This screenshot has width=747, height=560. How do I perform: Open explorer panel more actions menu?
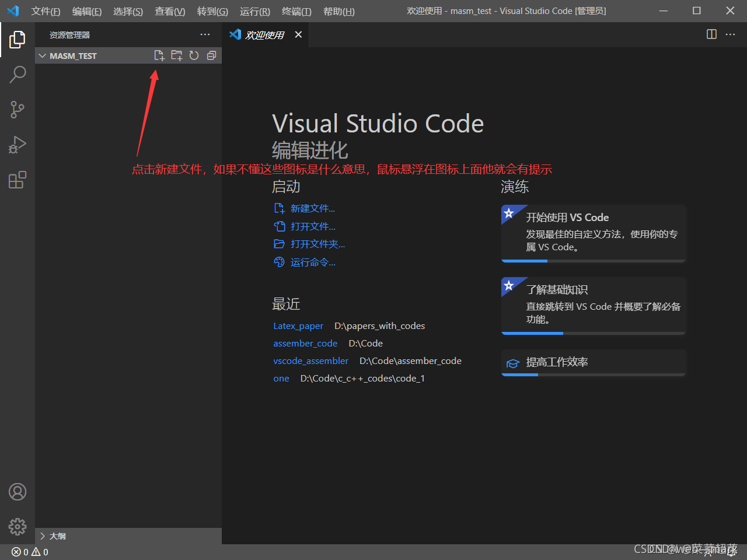pyautogui.click(x=205, y=35)
